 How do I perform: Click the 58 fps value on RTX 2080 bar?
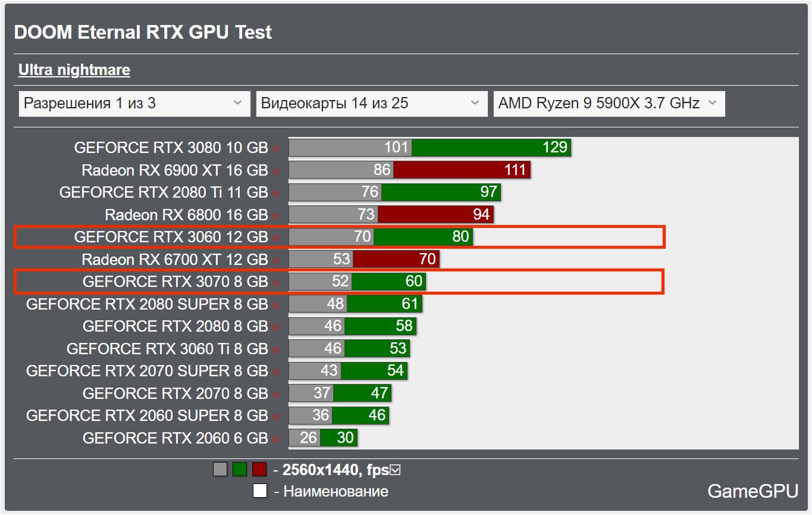coord(405,326)
